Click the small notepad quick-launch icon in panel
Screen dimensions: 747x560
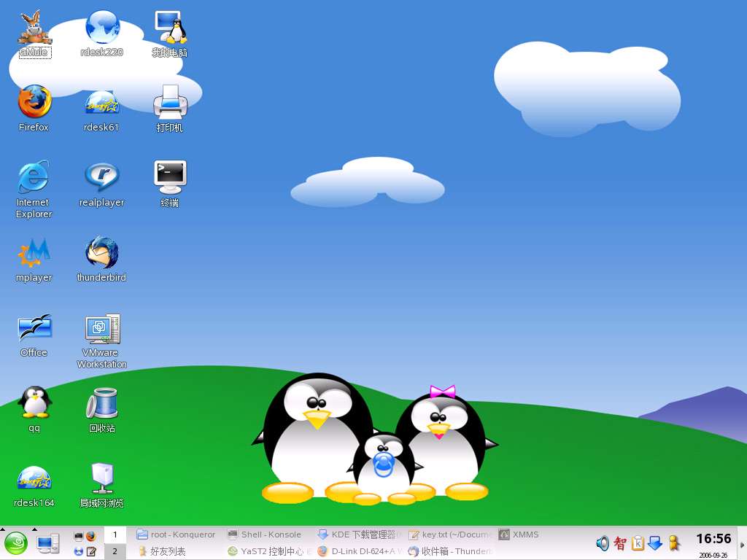click(91, 551)
